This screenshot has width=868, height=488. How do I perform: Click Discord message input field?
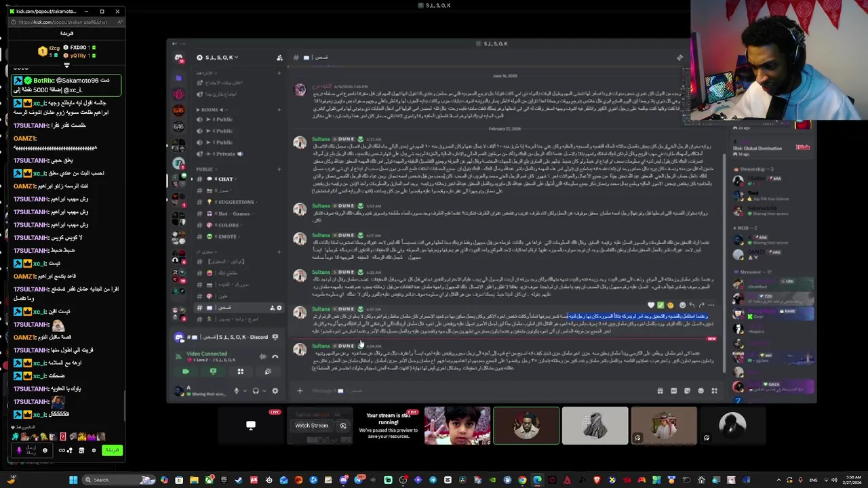475,390
